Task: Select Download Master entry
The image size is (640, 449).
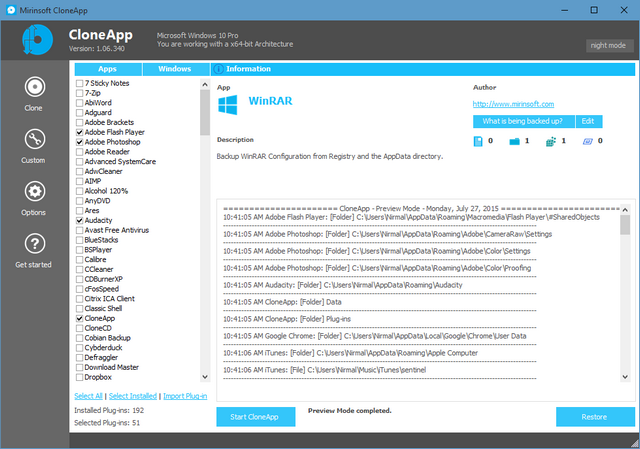Action: (x=111, y=367)
